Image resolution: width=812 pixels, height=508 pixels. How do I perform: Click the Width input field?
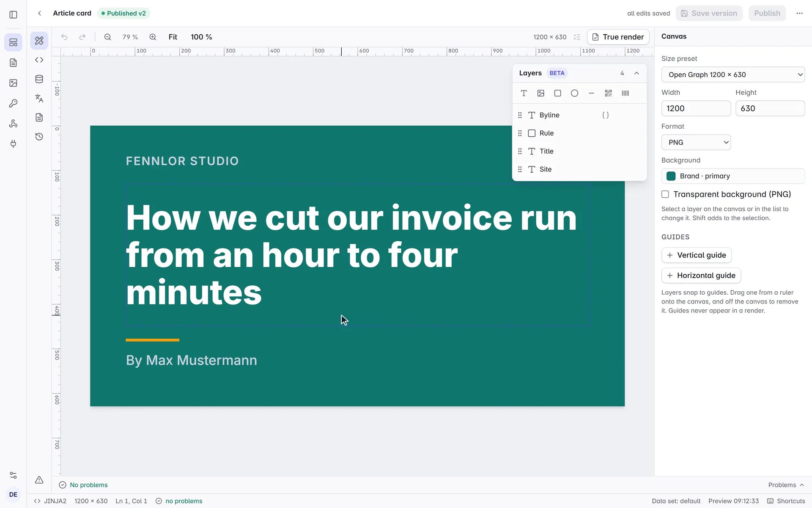696,108
